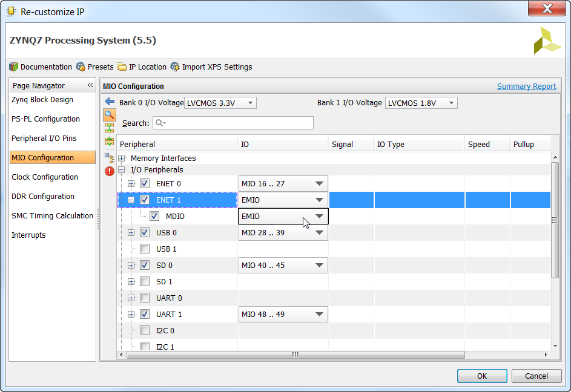Click the scroll down arrow
The width and height of the screenshot is (571, 392).
tap(555, 346)
